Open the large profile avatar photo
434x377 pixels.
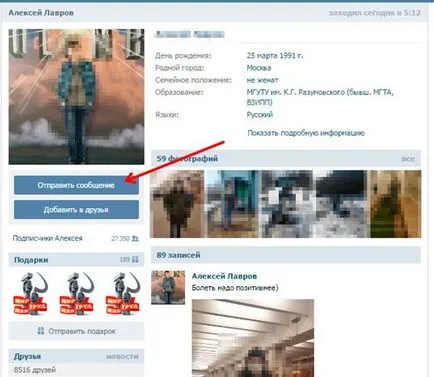pyautogui.click(x=76, y=97)
